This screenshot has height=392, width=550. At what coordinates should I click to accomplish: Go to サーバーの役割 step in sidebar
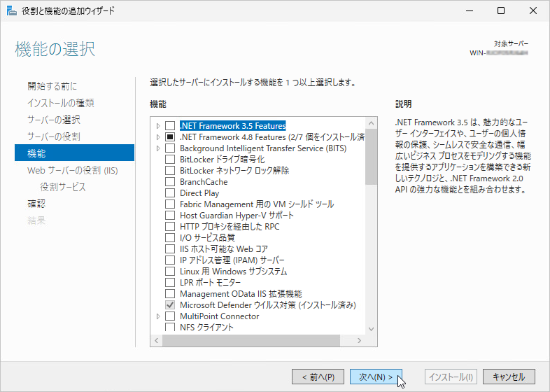pyautogui.click(x=54, y=136)
